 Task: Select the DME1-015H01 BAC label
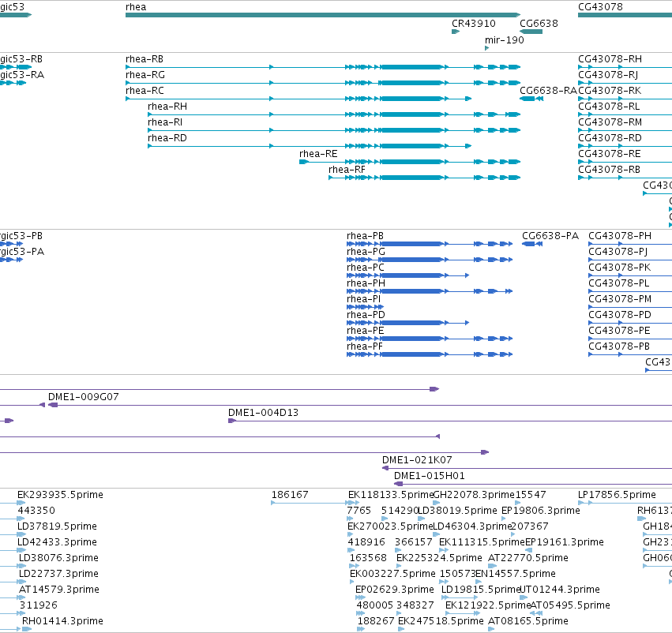430,476
